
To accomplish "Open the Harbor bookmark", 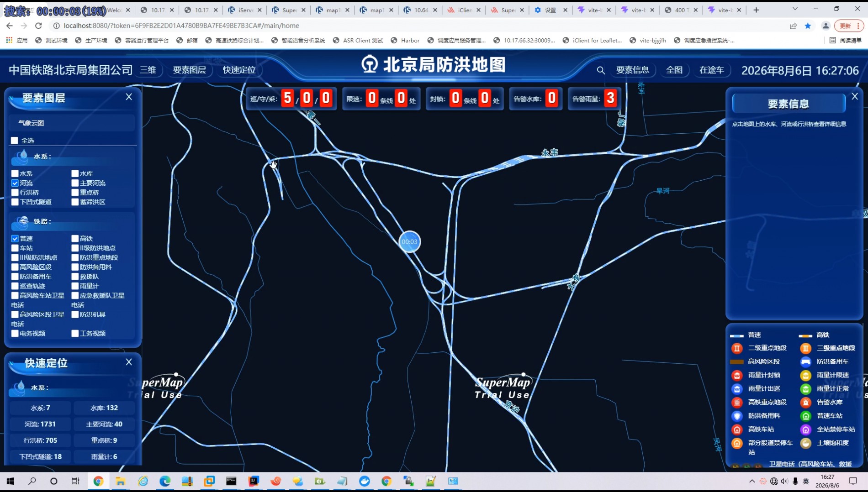I will point(405,40).
